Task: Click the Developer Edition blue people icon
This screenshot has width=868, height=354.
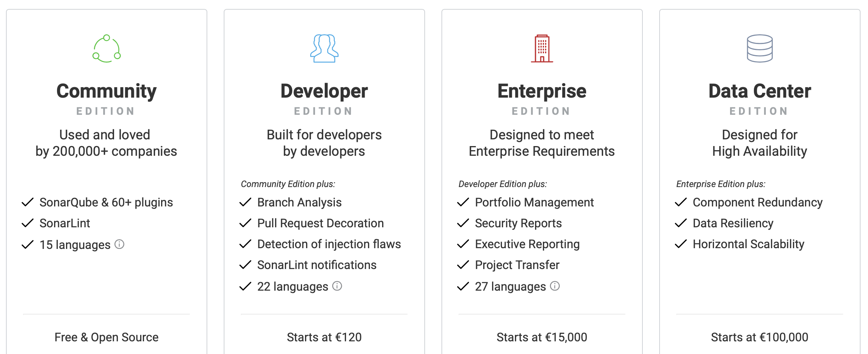Action: pos(324,48)
